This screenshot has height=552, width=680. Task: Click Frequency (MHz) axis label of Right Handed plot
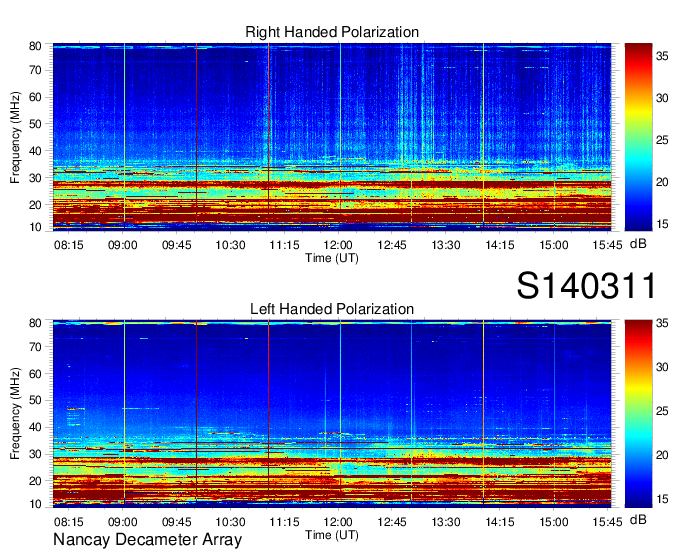click(16, 137)
